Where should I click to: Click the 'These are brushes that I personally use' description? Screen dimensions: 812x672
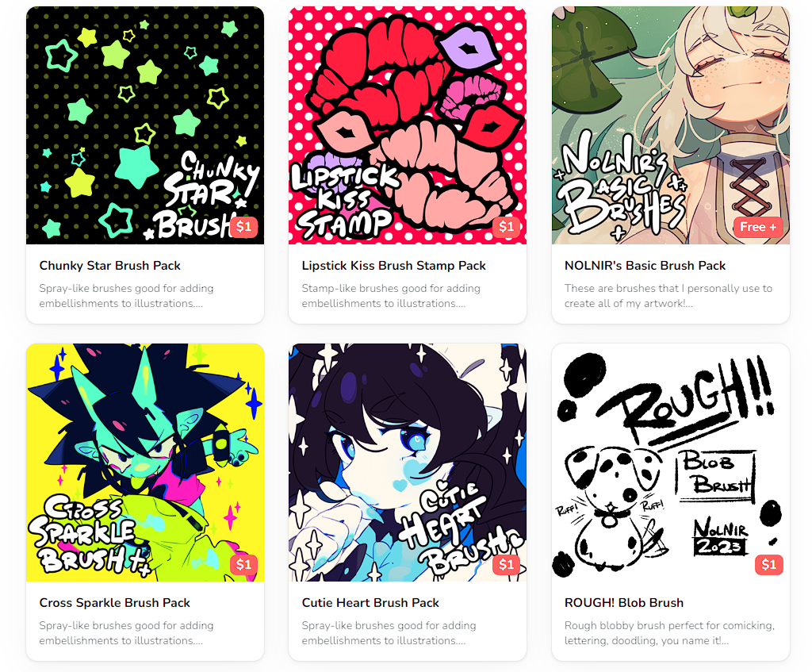(x=668, y=295)
